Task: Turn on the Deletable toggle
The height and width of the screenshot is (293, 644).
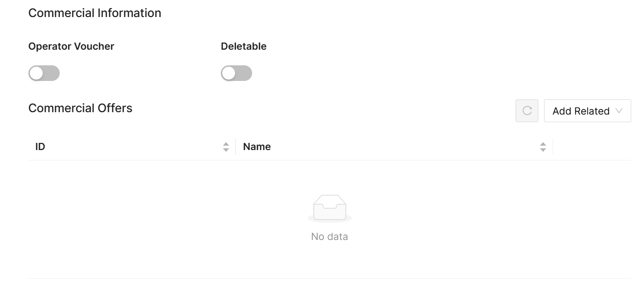Action: (236, 73)
